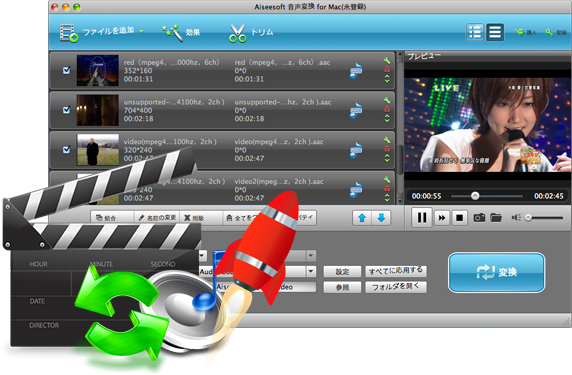Switch to detailed list view icon
572x375 pixels.
475,32
